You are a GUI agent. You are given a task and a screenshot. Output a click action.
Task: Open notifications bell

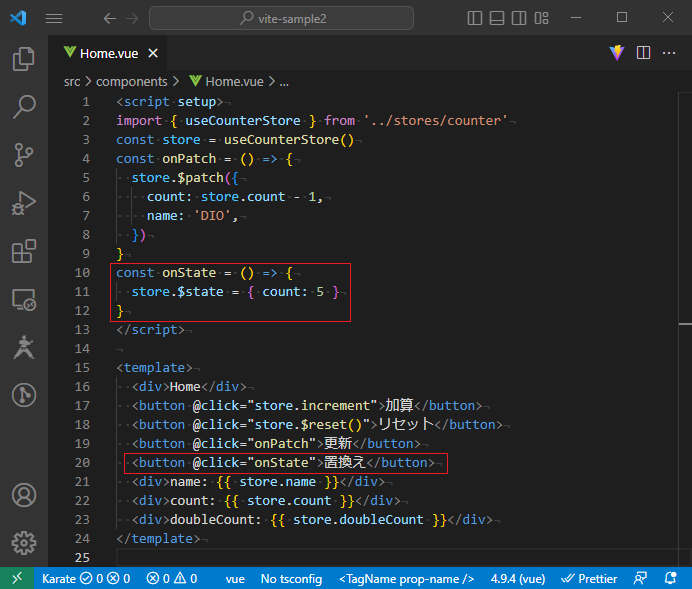670,578
